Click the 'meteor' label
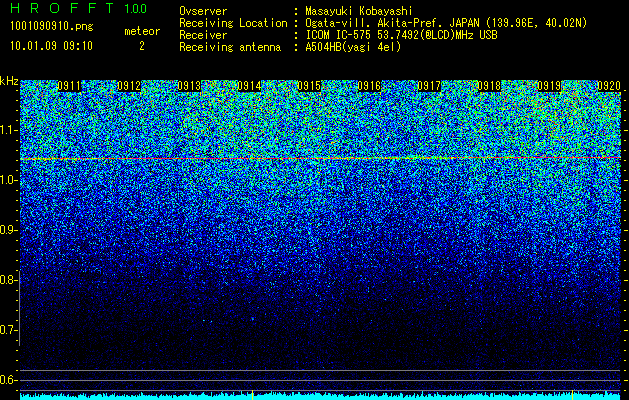Screen dimensions: 629x400 click(142, 31)
